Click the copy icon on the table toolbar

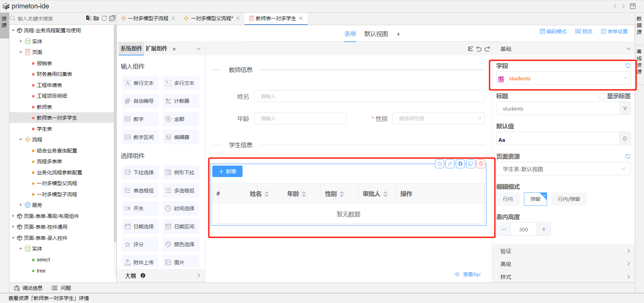pos(471,164)
